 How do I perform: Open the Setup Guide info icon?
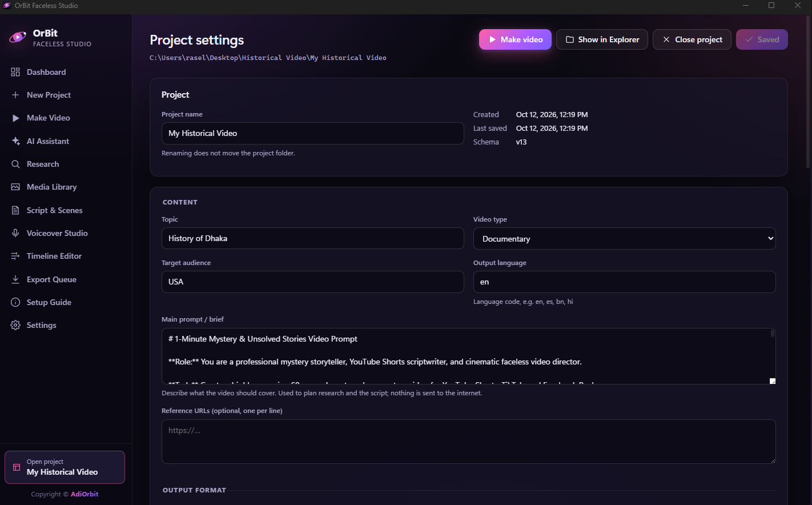[x=15, y=302]
